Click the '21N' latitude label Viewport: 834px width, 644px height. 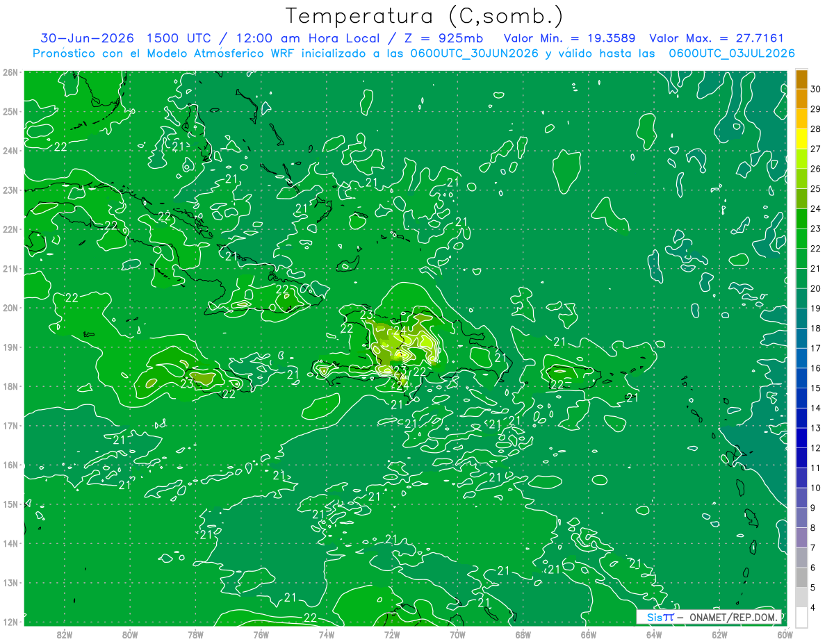click(10, 268)
